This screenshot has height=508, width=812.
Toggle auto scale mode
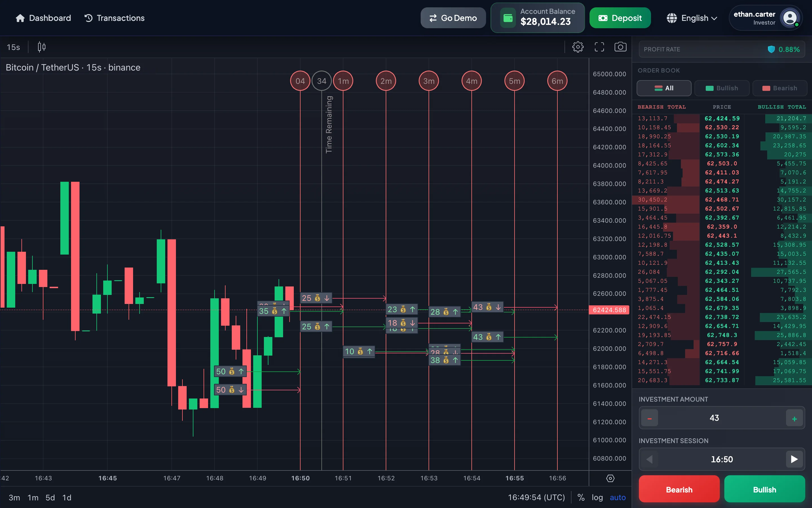pos(618,498)
